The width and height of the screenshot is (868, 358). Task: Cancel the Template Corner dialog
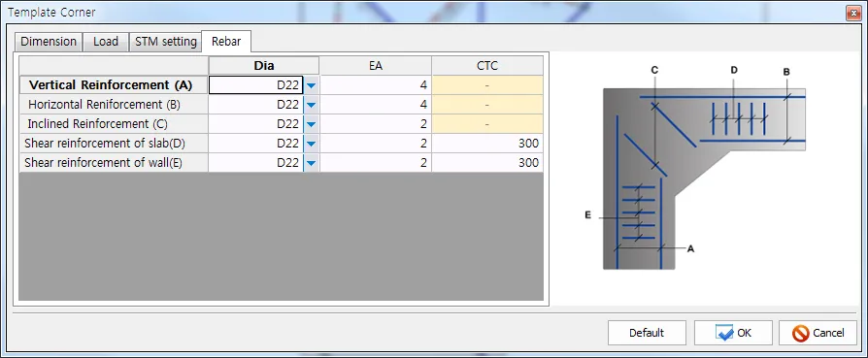pyautogui.click(x=818, y=333)
